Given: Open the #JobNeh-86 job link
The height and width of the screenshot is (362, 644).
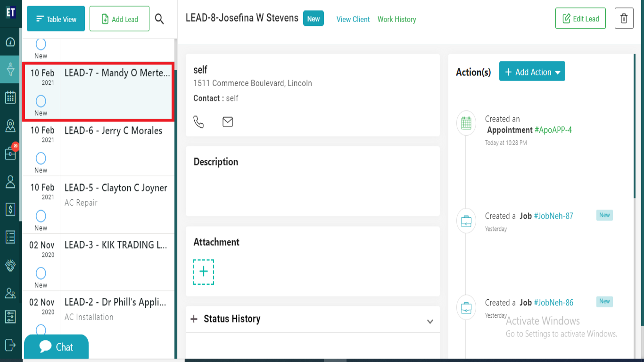Looking at the screenshot, I should tap(553, 303).
